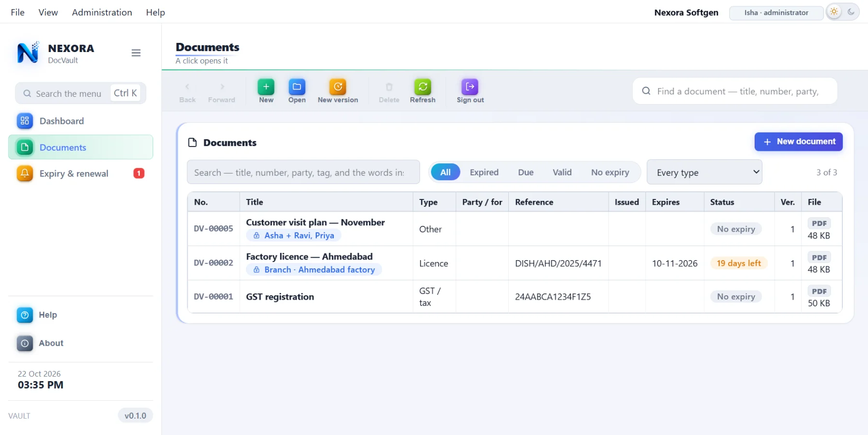Image resolution: width=868 pixels, height=435 pixels.
Task: Open the Administration menu
Action: tap(102, 13)
